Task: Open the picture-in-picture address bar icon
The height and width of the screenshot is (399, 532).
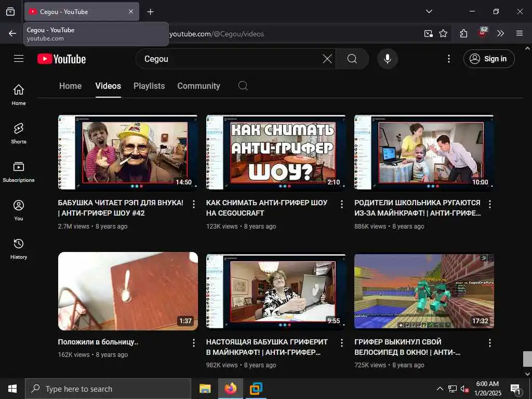Action: [429, 33]
